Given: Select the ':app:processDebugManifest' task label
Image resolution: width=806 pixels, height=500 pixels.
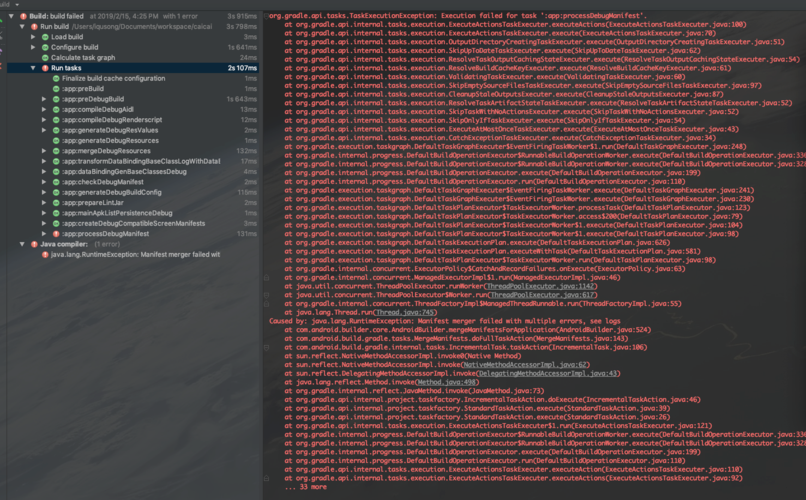Looking at the screenshot, I should point(105,234).
